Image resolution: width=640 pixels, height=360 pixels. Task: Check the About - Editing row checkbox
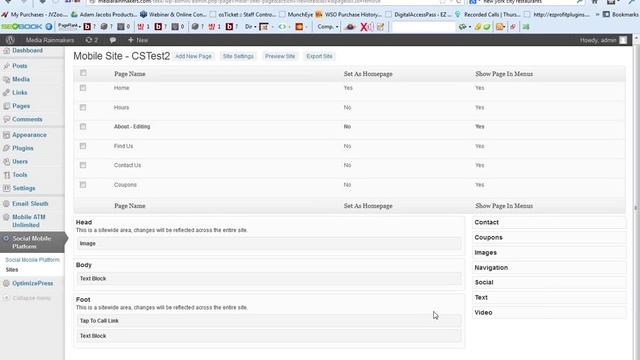83,127
